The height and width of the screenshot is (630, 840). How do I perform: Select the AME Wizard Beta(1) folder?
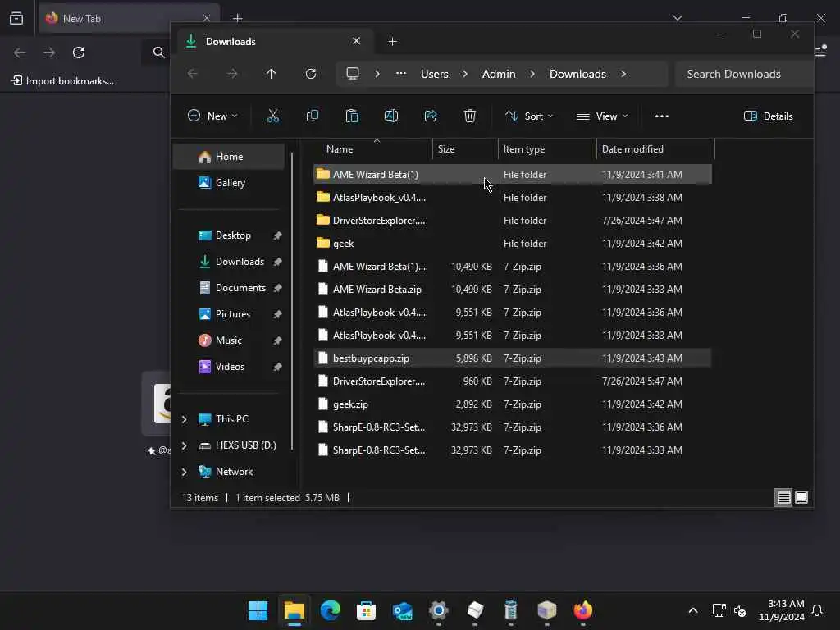(513, 174)
